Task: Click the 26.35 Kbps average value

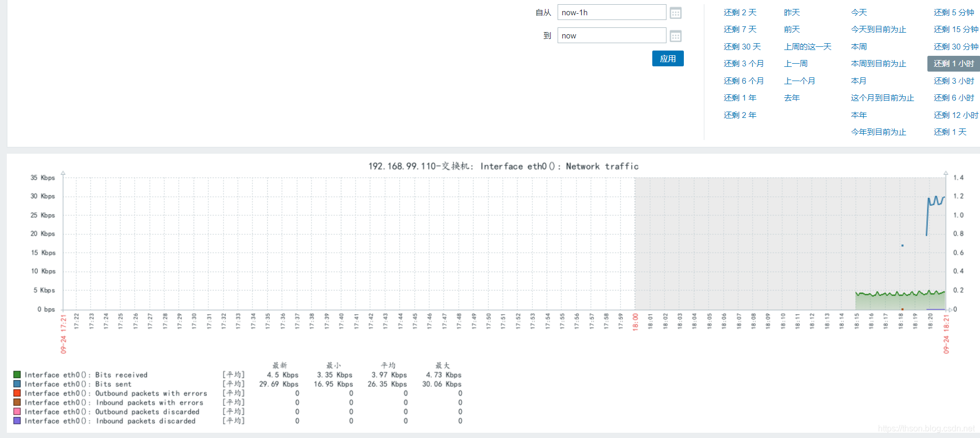Action: coord(387,384)
